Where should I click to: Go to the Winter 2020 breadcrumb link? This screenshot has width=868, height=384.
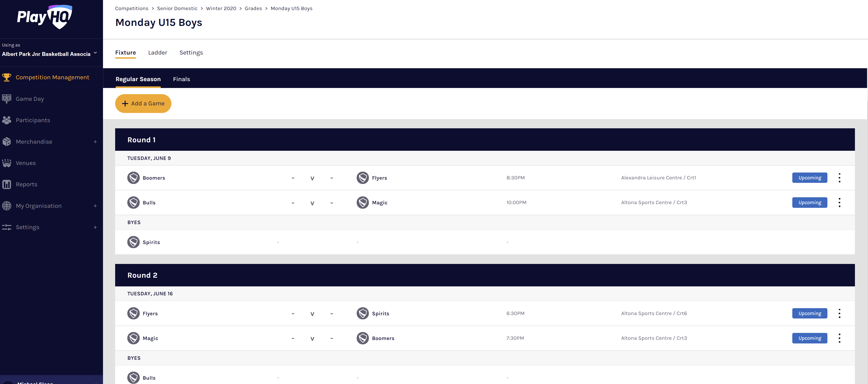(221, 8)
